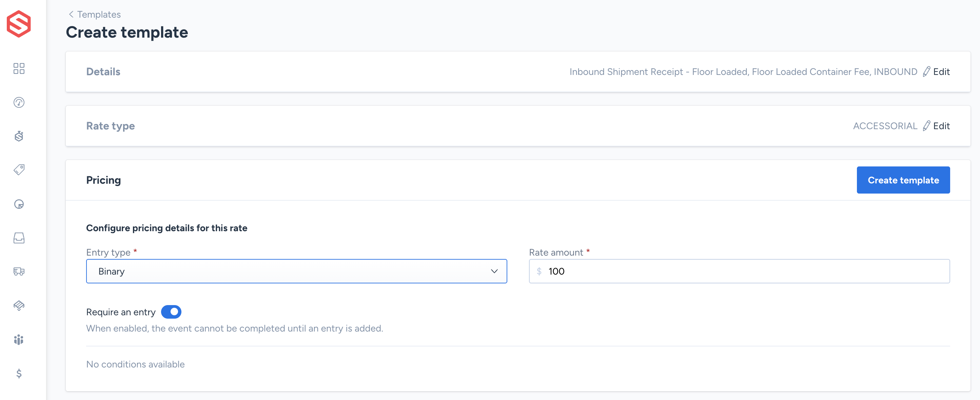Click the Details section heading
The image size is (980, 400).
click(x=103, y=72)
